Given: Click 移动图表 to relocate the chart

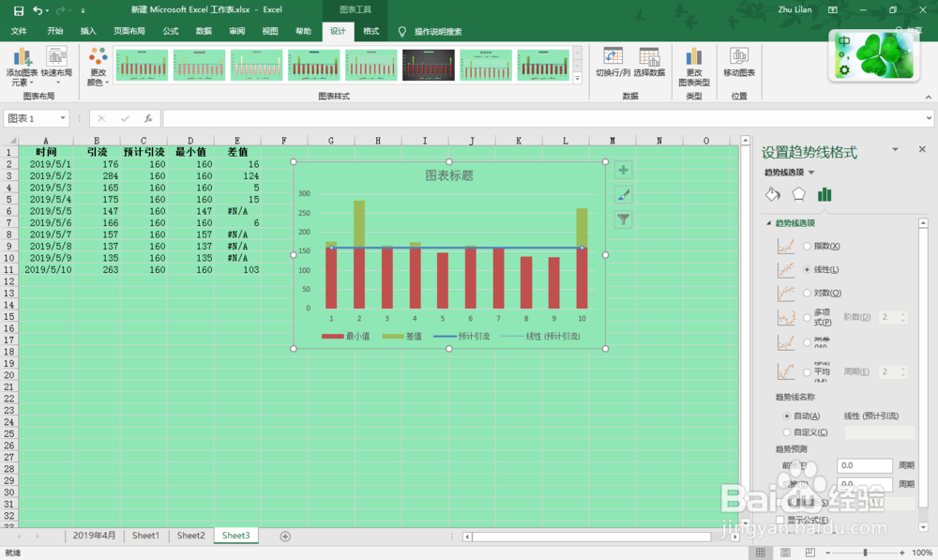Looking at the screenshot, I should tap(737, 66).
